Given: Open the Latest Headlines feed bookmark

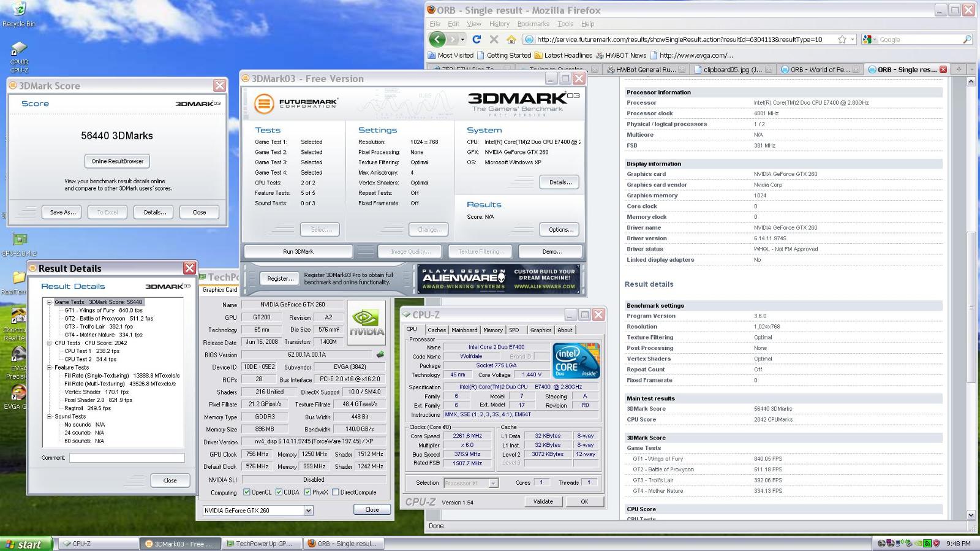Looking at the screenshot, I should (x=563, y=55).
